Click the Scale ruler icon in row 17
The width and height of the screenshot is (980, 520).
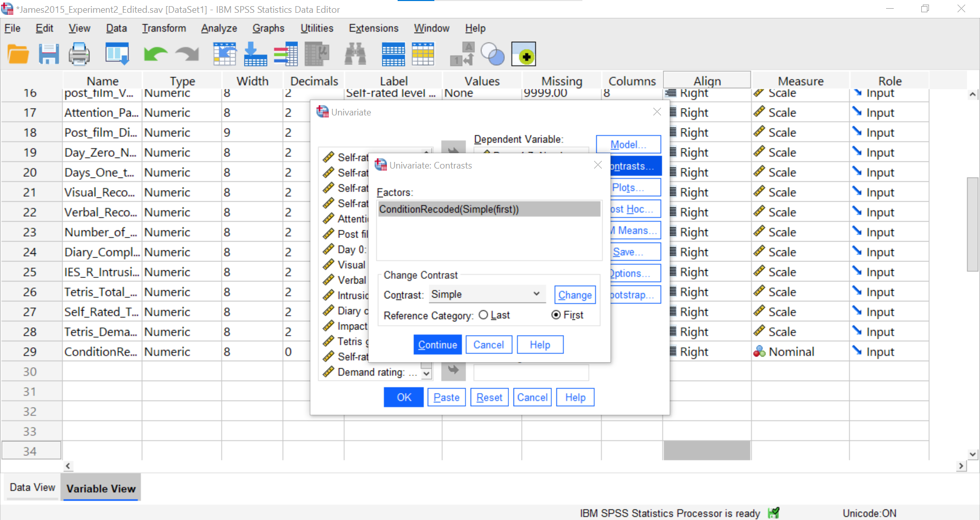click(x=759, y=112)
